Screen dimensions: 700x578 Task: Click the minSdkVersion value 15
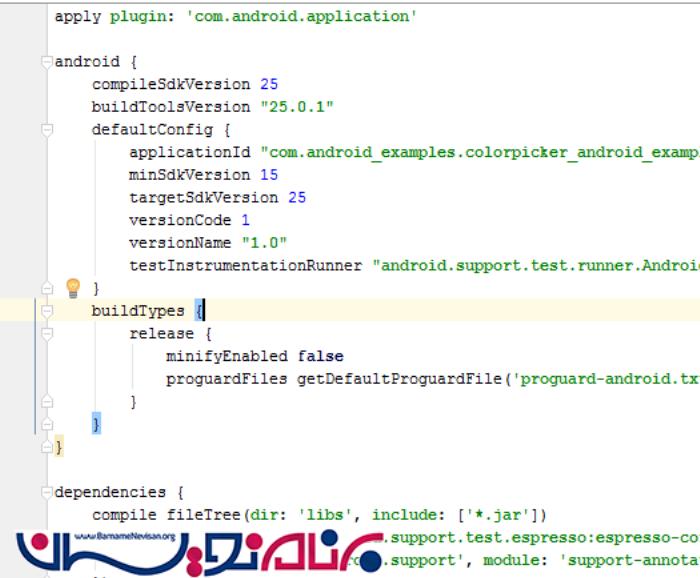(269, 175)
